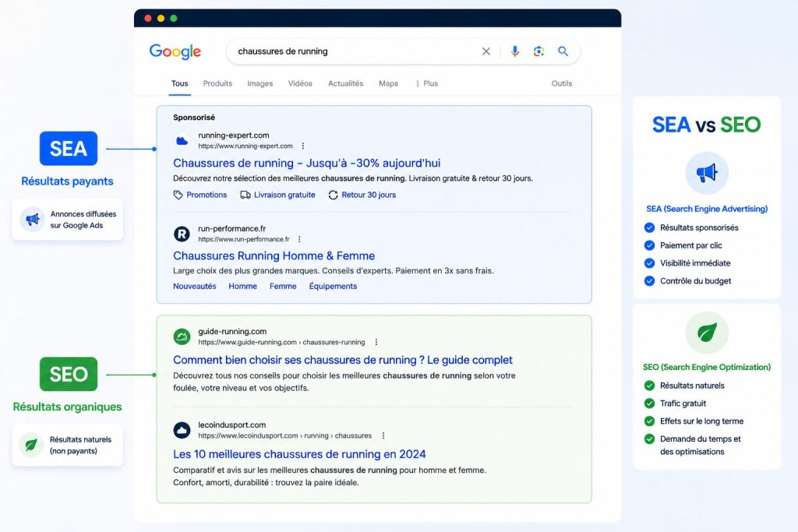Click the URL https://www.running-expert.com
The width and height of the screenshot is (798, 532).
[x=245, y=146]
